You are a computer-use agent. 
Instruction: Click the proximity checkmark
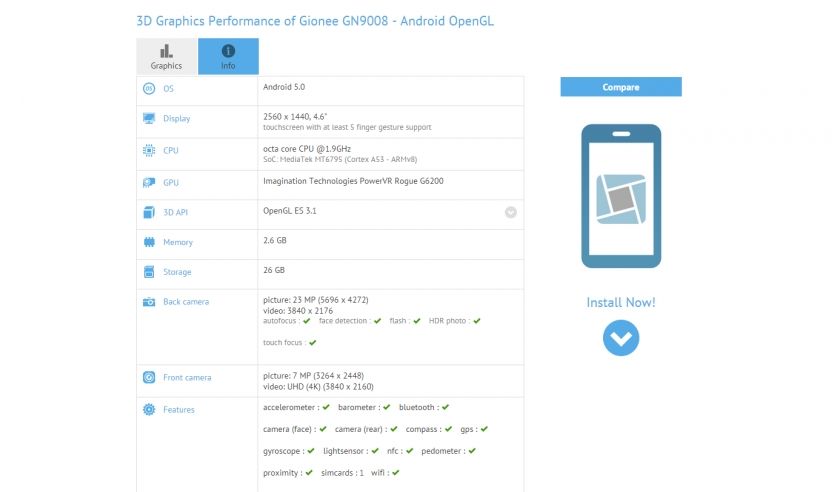309,473
